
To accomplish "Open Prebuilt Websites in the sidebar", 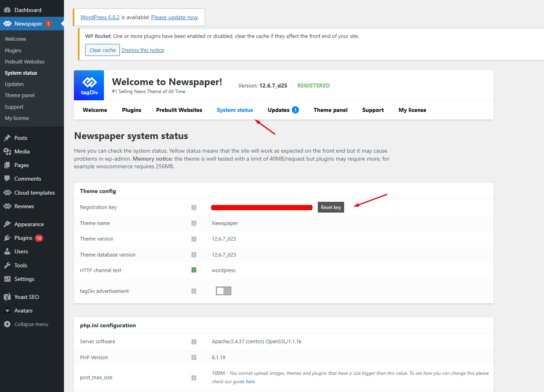I will (x=25, y=62).
